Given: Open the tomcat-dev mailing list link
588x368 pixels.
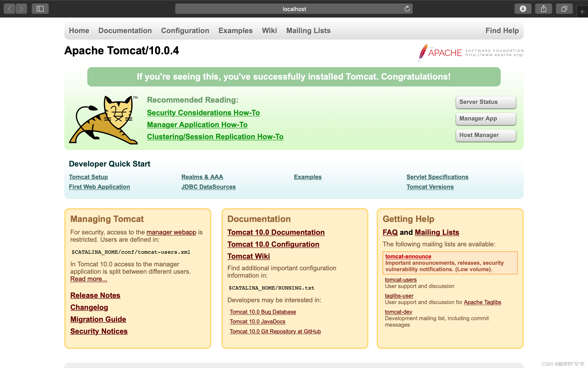Looking at the screenshot, I should pos(399,312).
